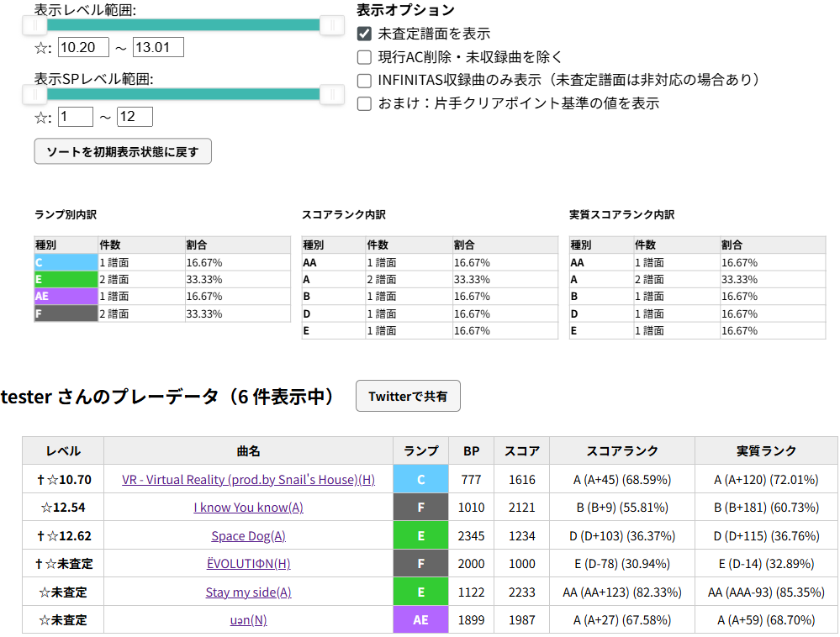Uncheck the 未査定譜面を表示 checkbox
Viewport: 840px width, 637px height.
point(365,34)
